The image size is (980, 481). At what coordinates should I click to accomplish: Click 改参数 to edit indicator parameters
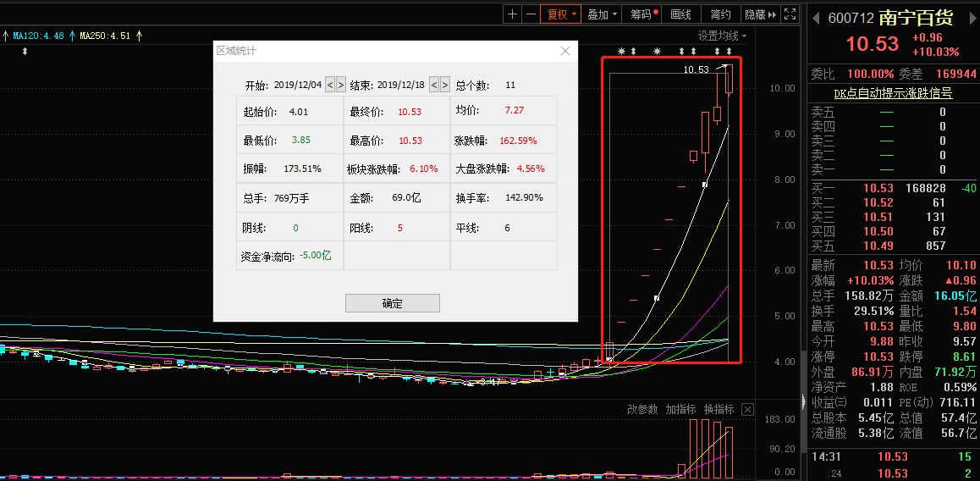[642, 410]
